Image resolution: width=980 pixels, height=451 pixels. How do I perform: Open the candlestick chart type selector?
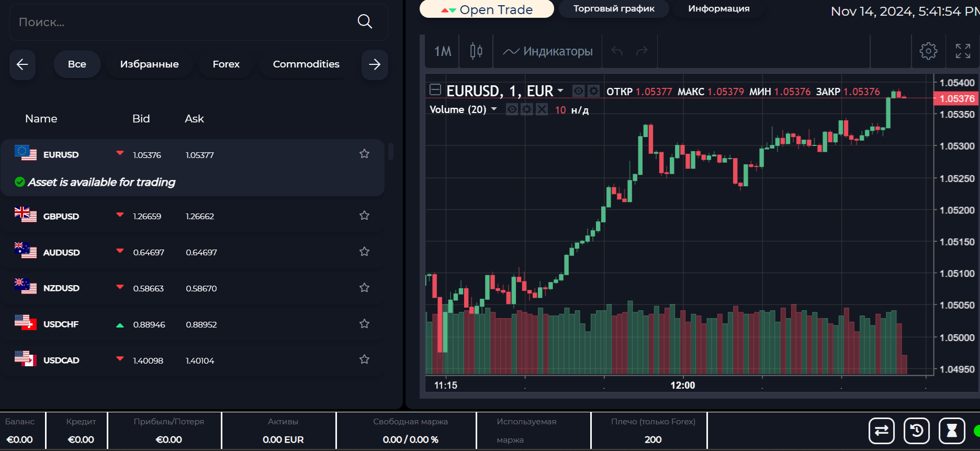point(476,51)
